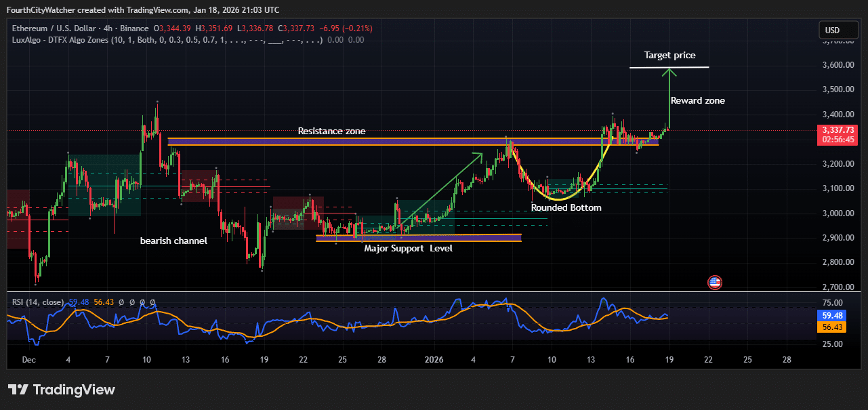This screenshot has height=410, width=868.
Task: Click the Rounded Bottom text label
Action: click(x=566, y=207)
